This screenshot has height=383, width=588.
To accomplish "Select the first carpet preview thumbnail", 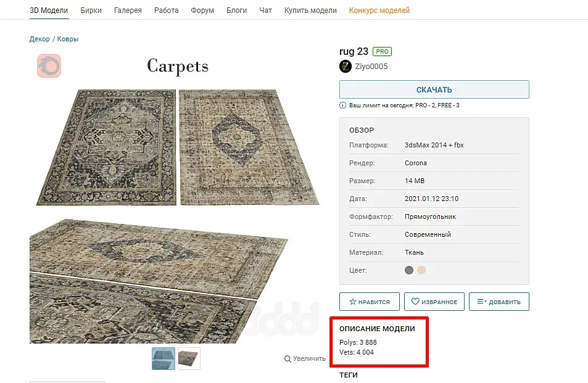I will pyautogui.click(x=164, y=358).
